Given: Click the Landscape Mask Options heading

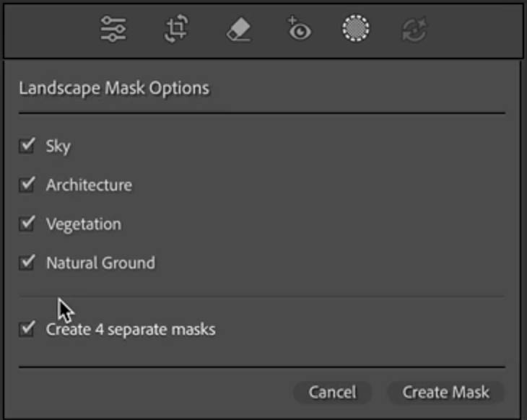Looking at the screenshot, I should point(114,88).
